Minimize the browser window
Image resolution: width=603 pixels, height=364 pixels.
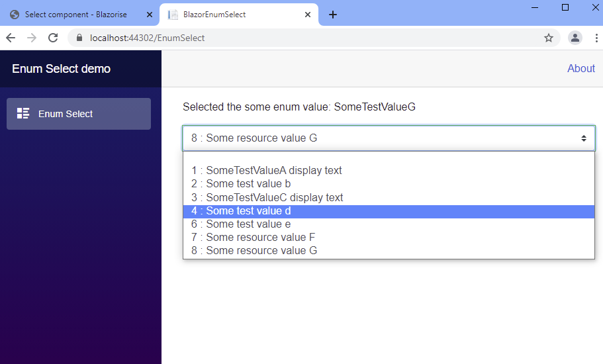[x=535, y=7]
